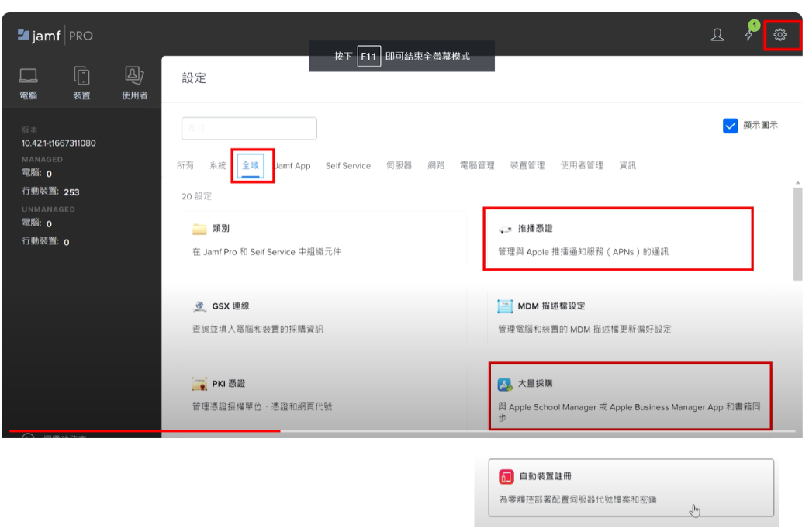The height and width of the screenshot is (532, 809).
Task: Click the 設定 page heading
Action: pyautogui.click(x=194, y=78)
